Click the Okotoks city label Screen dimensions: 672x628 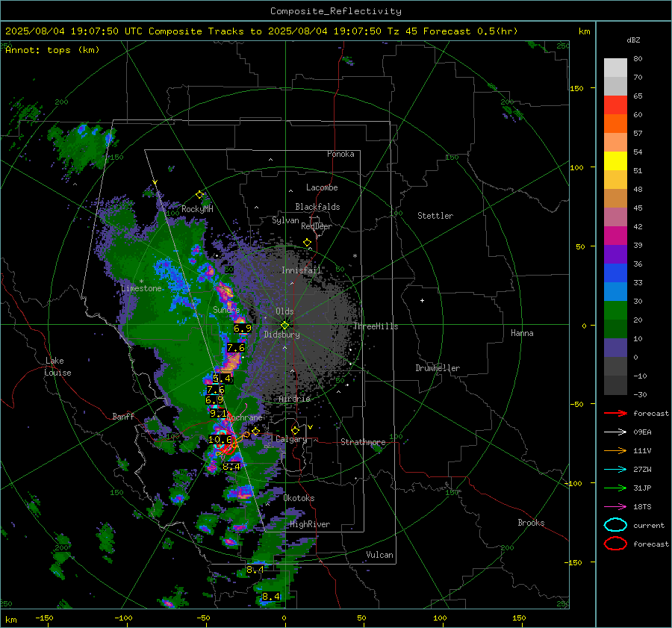click(x=299, y=498)
